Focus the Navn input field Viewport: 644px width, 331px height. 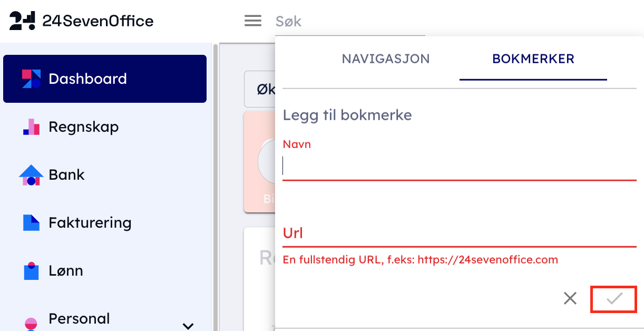[x=458, y=167]
